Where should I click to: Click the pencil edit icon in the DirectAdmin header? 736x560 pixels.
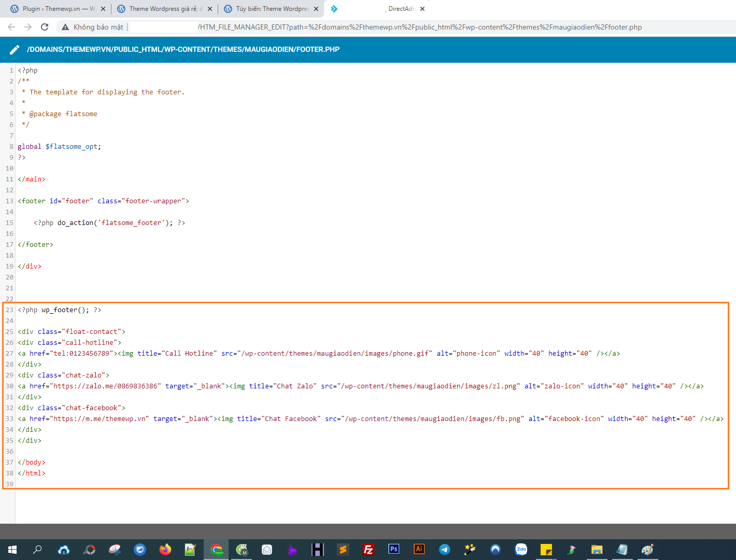tap(14, 49)
